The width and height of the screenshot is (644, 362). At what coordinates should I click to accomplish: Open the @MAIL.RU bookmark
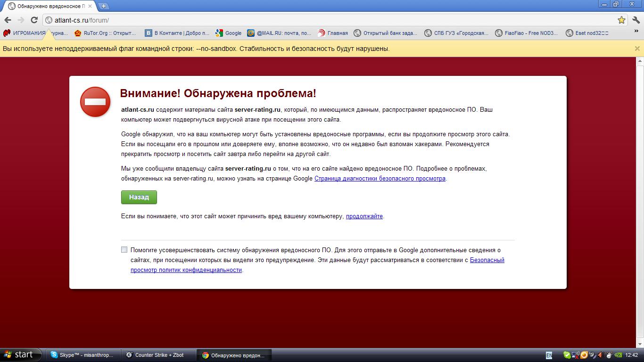(x=280, y=33)
